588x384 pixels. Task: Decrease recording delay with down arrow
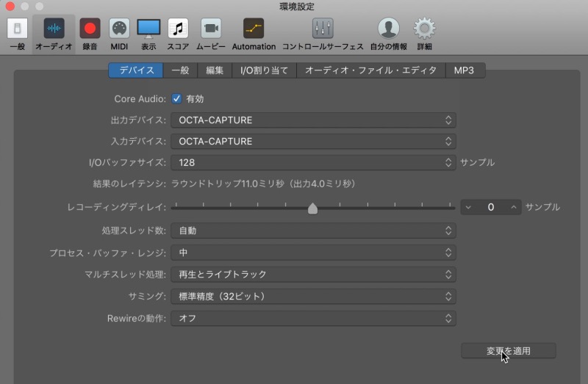pyautogui.click(x=468, y=207)
